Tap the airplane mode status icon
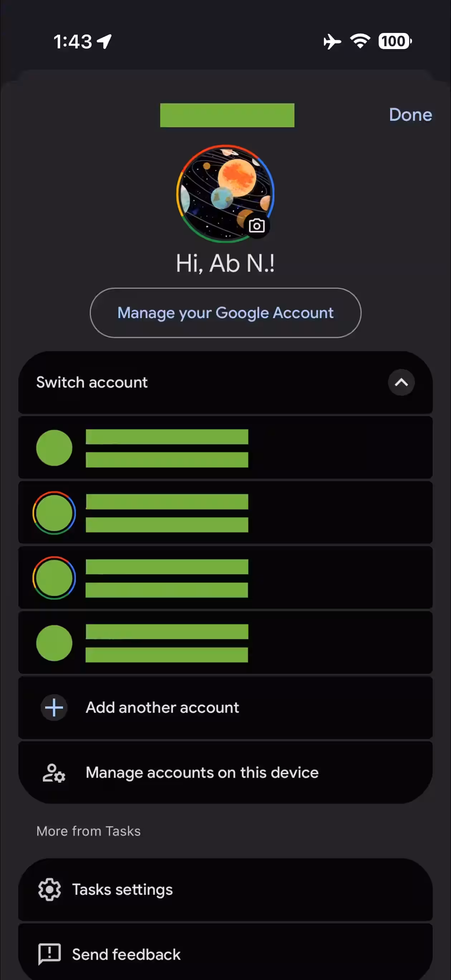Image resolution: width=451 pixels, height=980 pixels. [x=332, y=41]
